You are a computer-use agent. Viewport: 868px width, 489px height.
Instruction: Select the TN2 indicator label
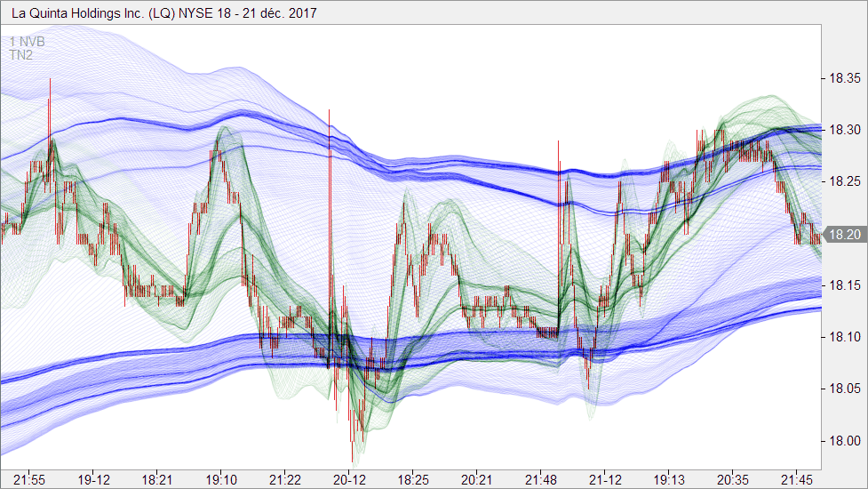21,55
